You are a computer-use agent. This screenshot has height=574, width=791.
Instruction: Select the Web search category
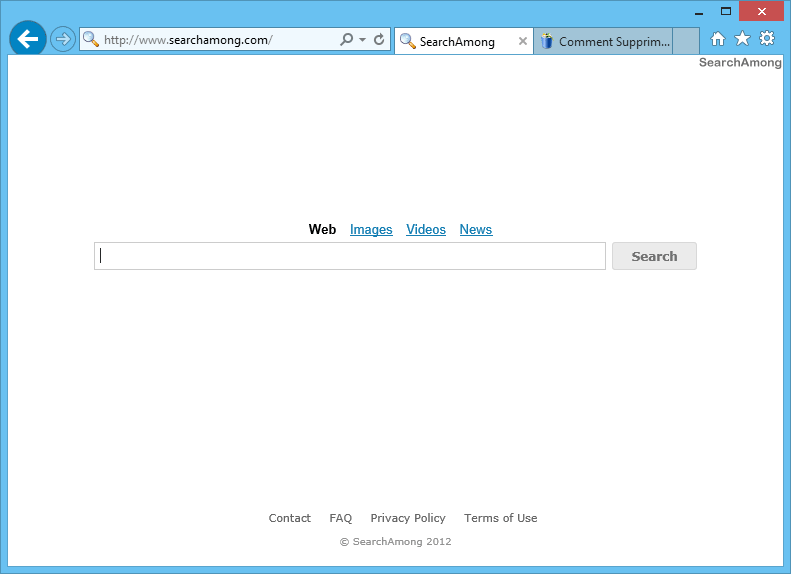(x=322, y=229)
